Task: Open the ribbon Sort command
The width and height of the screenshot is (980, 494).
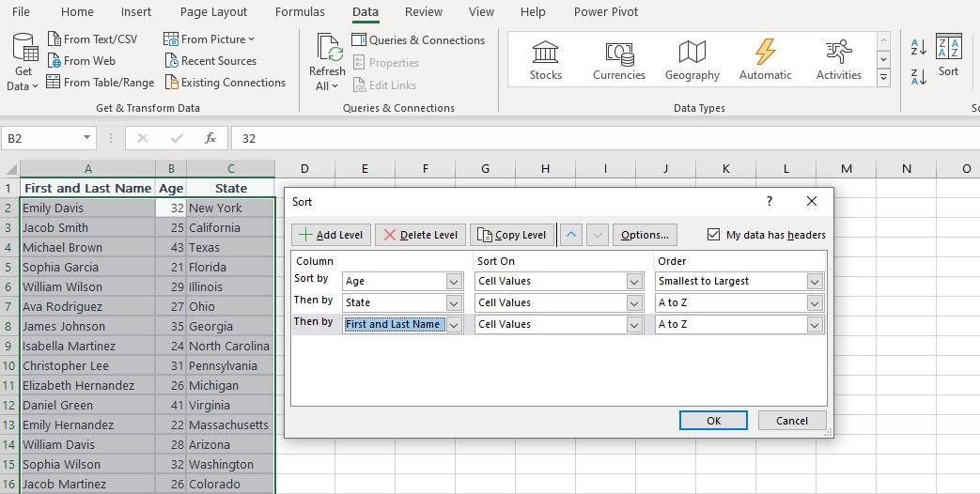Action: pyautogui.click(x=948, y=56)
